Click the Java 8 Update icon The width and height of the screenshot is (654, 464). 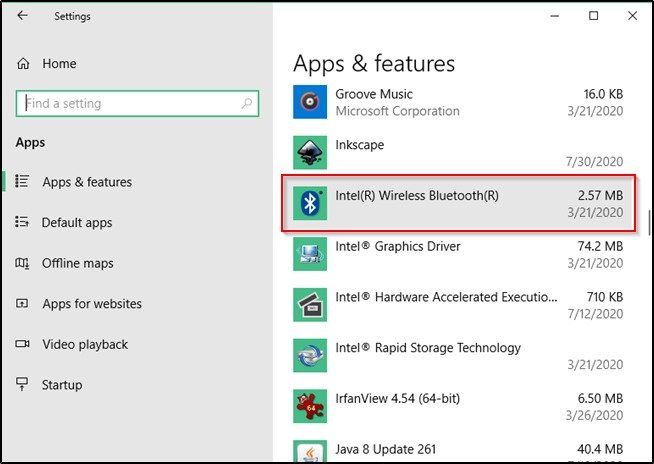[310, 451]
